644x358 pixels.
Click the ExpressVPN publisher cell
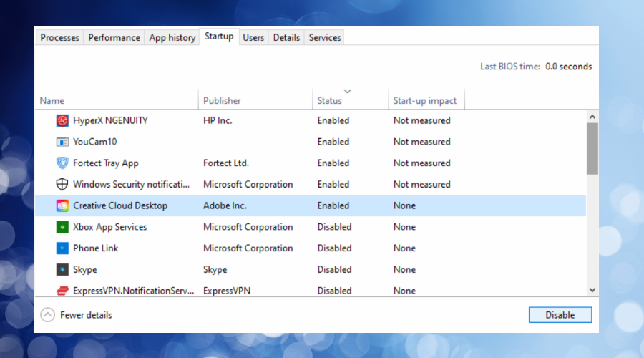[x=227, y=291]
